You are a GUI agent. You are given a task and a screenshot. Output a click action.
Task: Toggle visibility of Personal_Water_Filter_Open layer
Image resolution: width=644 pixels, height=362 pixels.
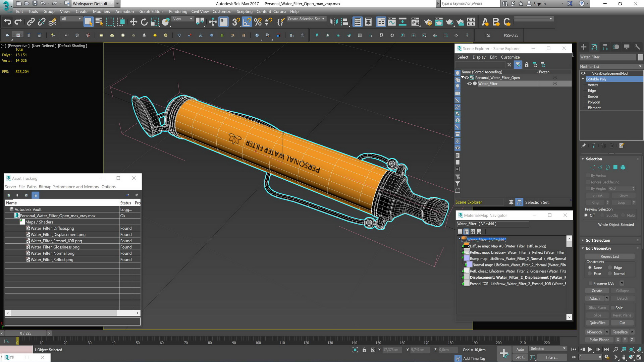coord(467,78)
